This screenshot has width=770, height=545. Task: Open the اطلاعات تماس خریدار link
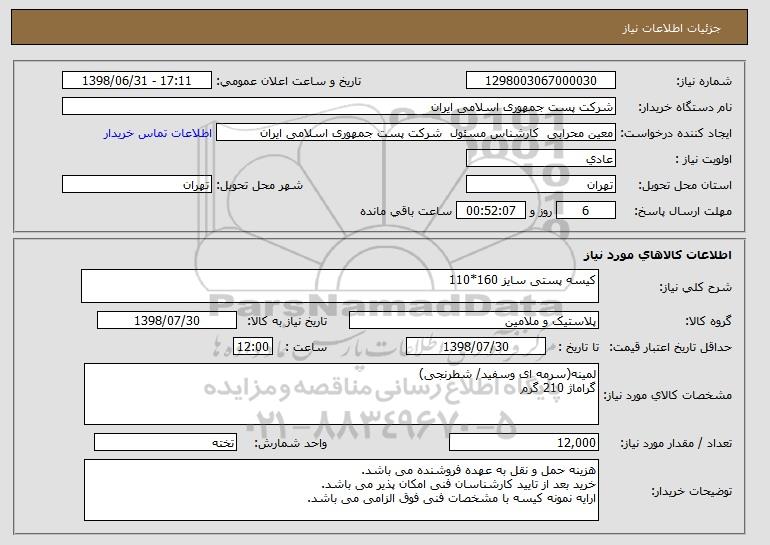tap(158, 134)
